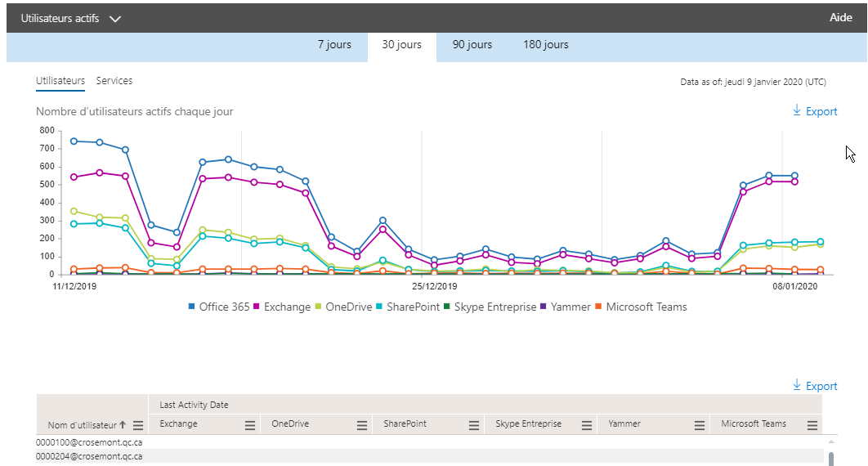Open the Exchange column menu icon

[250, 425]
